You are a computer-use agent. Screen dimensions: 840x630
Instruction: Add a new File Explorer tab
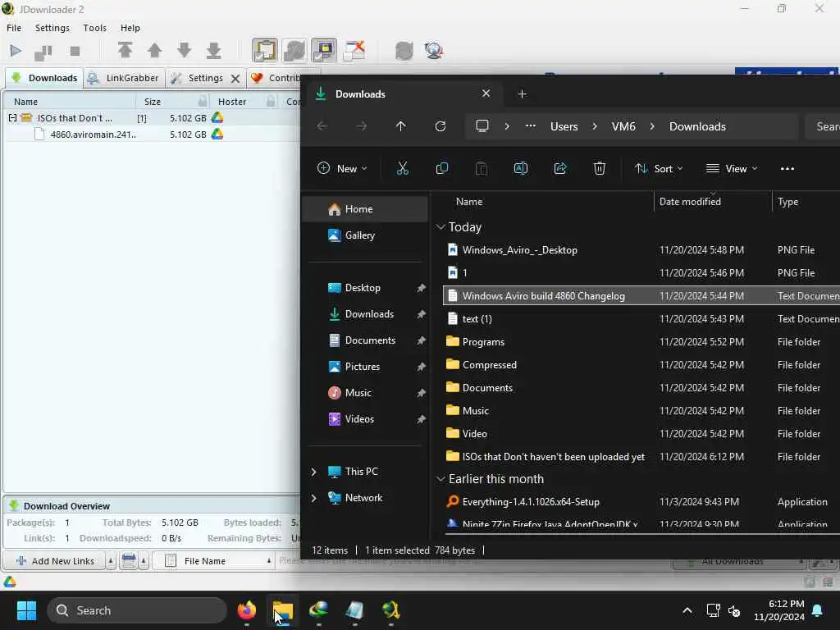[x=523, y=94]
